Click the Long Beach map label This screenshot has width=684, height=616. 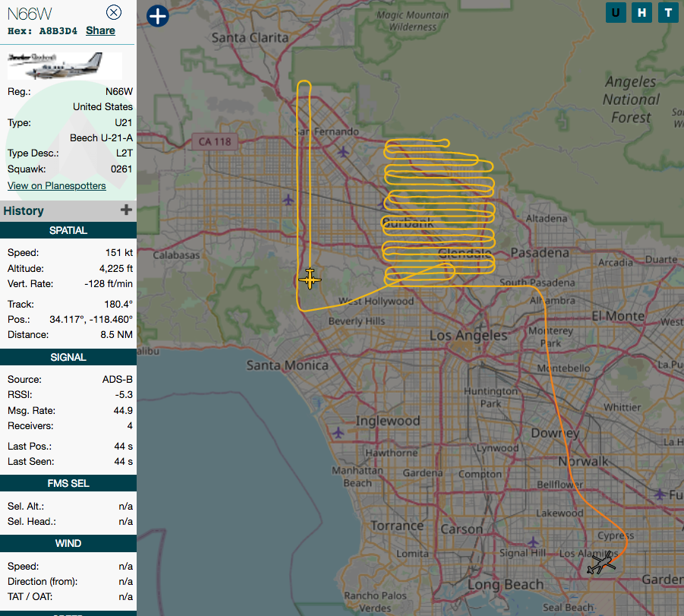tap(506, 585)
